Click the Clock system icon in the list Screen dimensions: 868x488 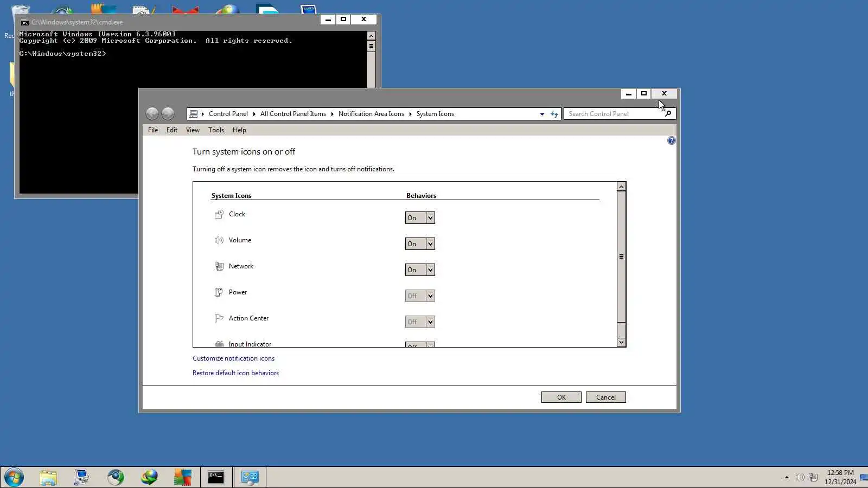pos(219,214)
